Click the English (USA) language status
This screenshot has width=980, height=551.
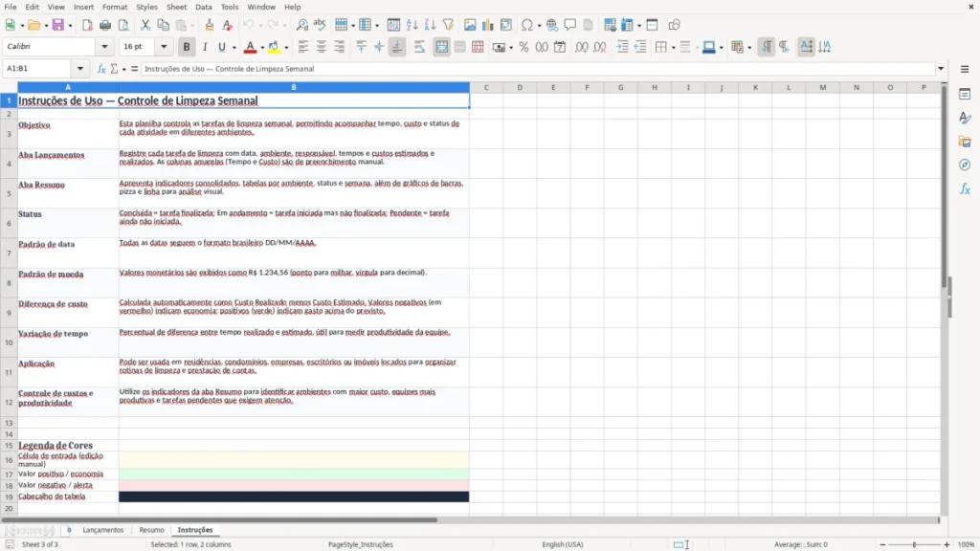point(563,544)
